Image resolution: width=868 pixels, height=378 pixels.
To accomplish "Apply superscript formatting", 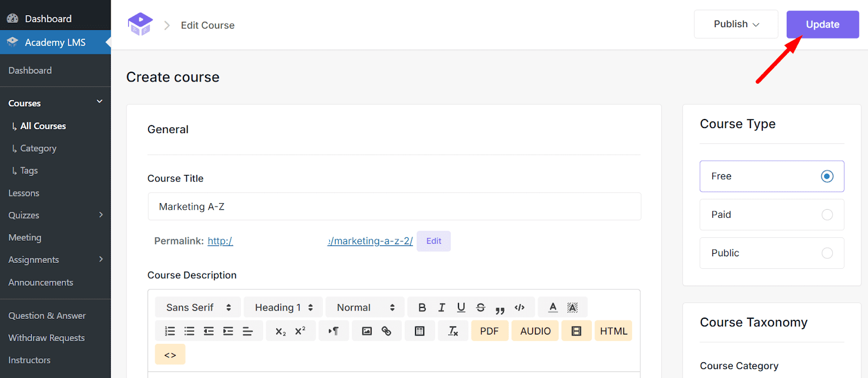I will coord(300,331).
